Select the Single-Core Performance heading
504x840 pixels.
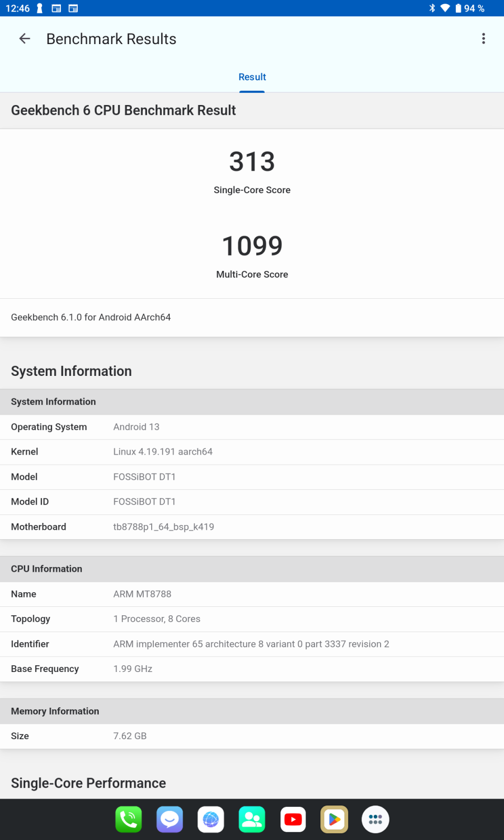click(88, 783)
